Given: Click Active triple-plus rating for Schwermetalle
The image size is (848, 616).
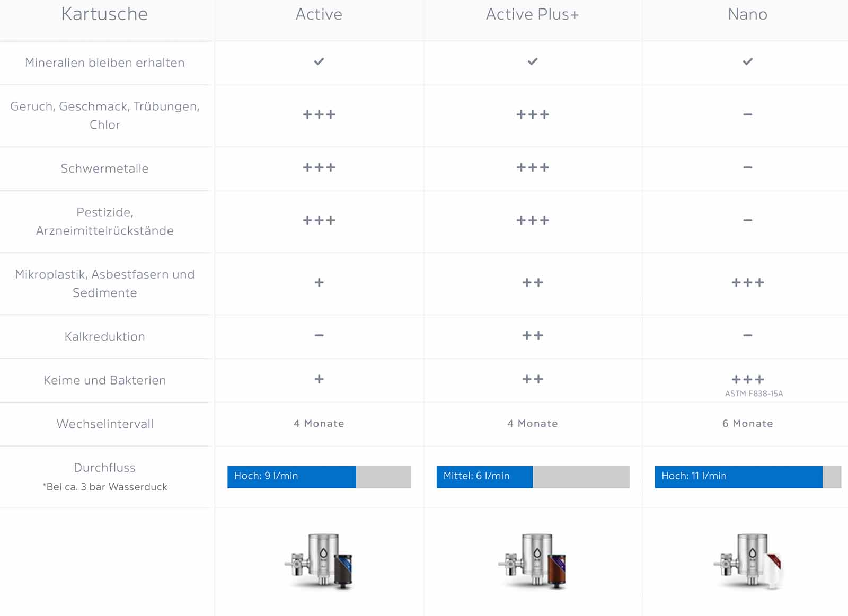Looking at the screenshot, I should [x=319, y=167].
